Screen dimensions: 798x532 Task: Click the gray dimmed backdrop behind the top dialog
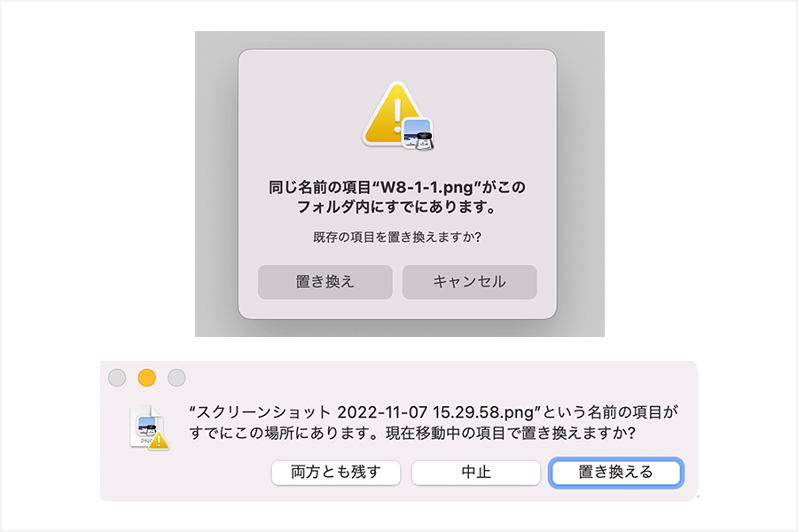(216, 184)
